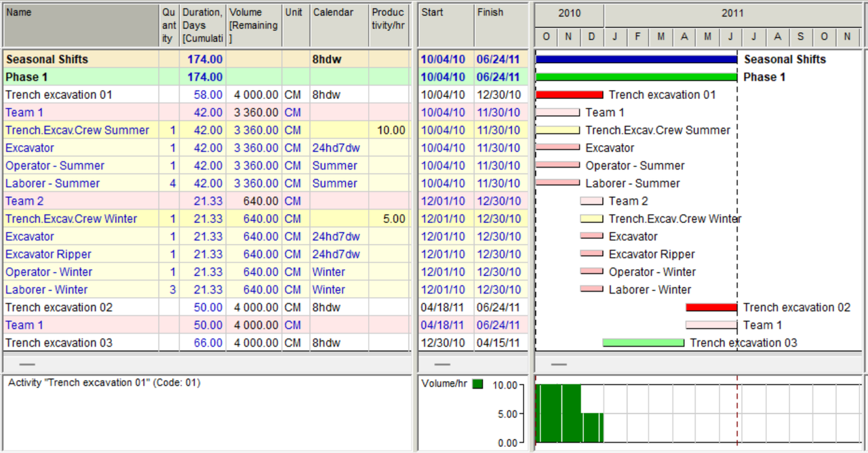The image size is (868, 453).
Task: Select Trench excavation 02 activity name
Action: coord(59,307)
